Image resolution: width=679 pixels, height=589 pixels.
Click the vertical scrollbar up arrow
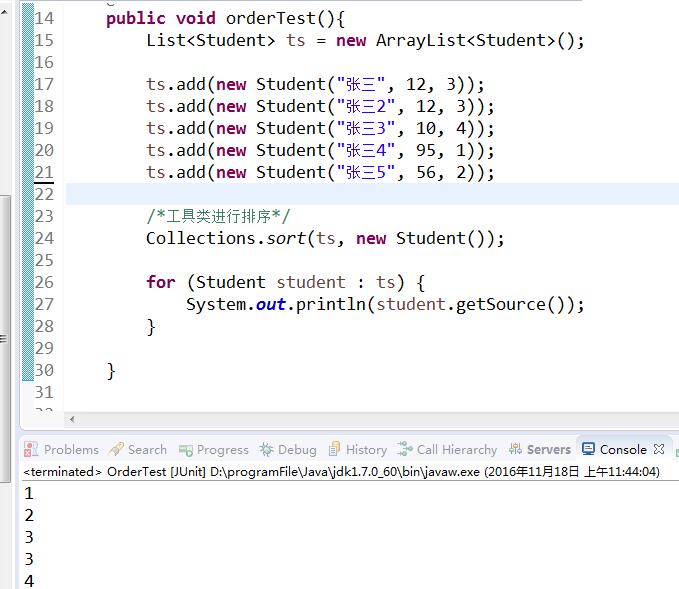coord(4,12)
